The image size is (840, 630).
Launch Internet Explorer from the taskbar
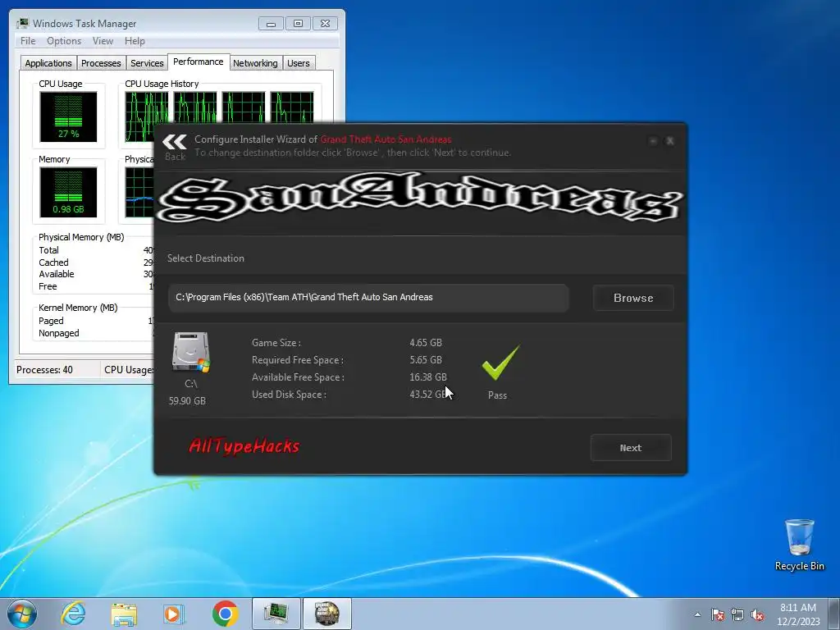[73, 614]
